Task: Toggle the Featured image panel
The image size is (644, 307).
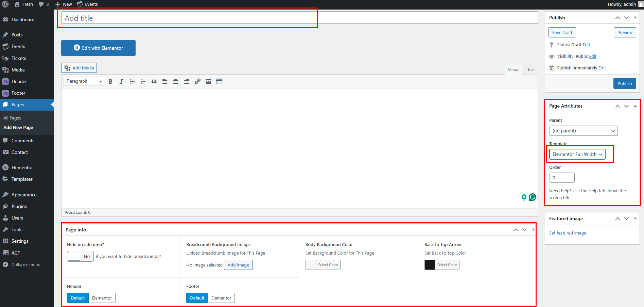Action: 635,219
